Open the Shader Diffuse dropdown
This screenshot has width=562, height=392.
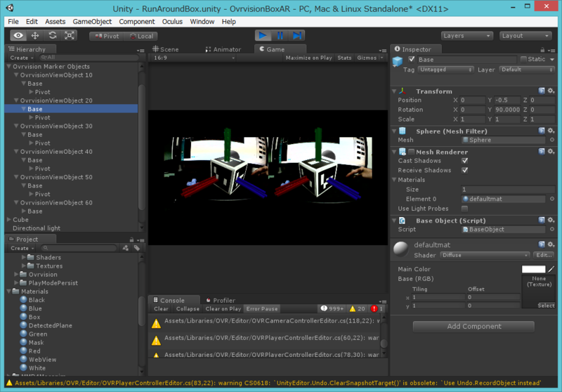tap(485, 255)
